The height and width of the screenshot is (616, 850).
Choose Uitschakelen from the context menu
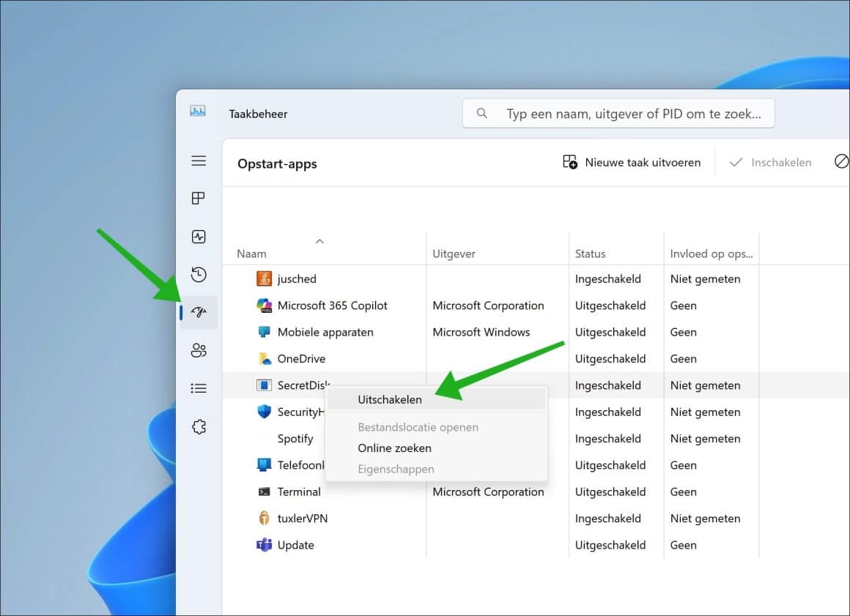tap(389, 399)
